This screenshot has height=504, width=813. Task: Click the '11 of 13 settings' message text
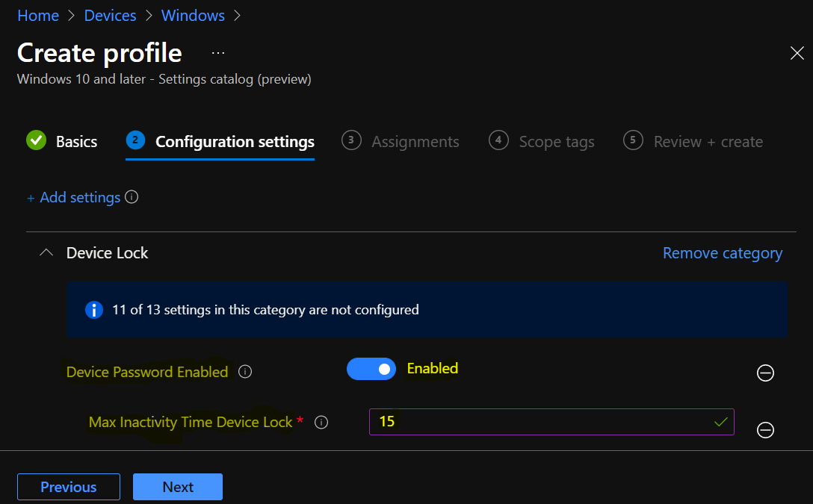tap(265, 310)
